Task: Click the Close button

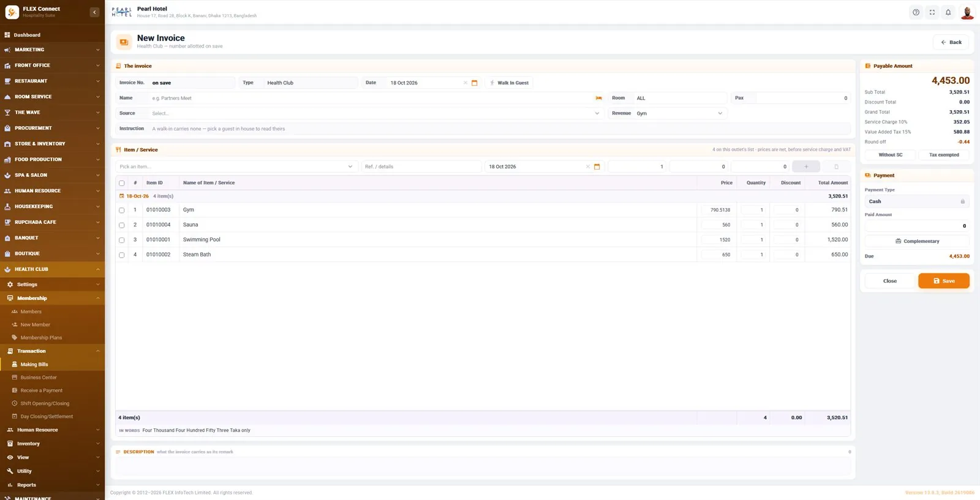Action: coord(890,281)
